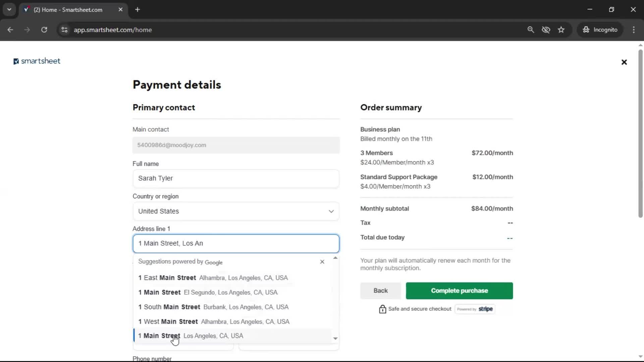644x362 pixels.
Task: Bookmark this page with the star icon
Action: coord(561,29)
